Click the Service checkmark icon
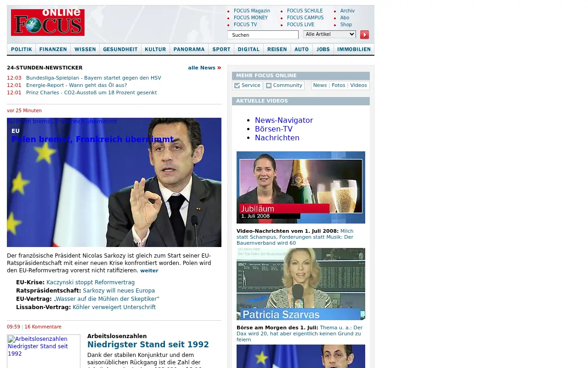 click(237, 86)
